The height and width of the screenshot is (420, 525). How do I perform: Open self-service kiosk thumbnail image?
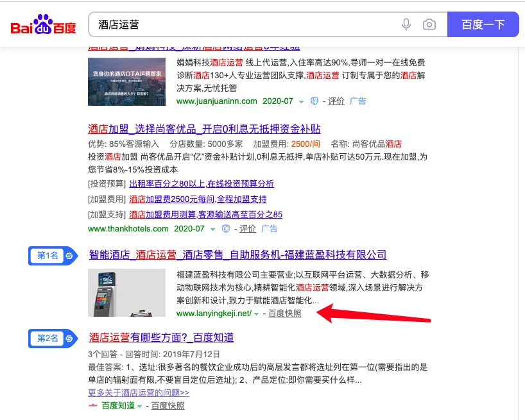126,292
